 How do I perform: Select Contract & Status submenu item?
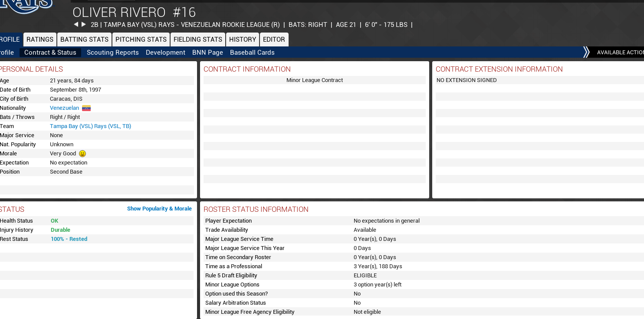point(50,53)
